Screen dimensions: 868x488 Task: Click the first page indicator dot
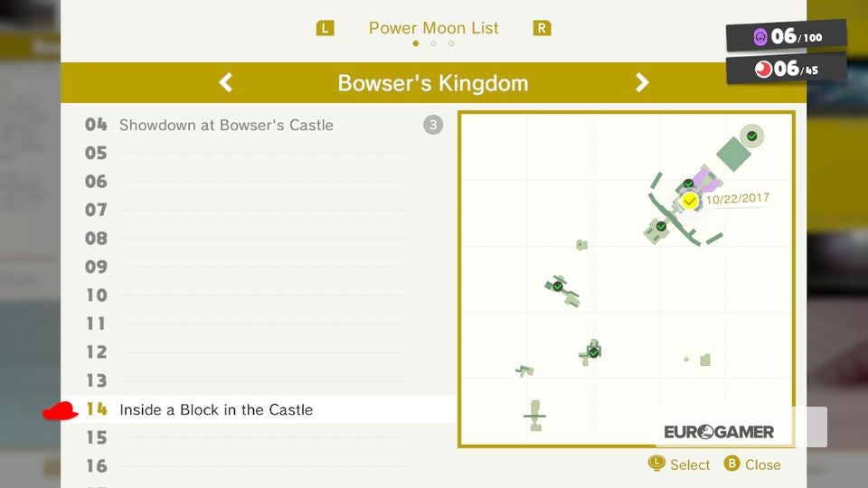(416, 43)
